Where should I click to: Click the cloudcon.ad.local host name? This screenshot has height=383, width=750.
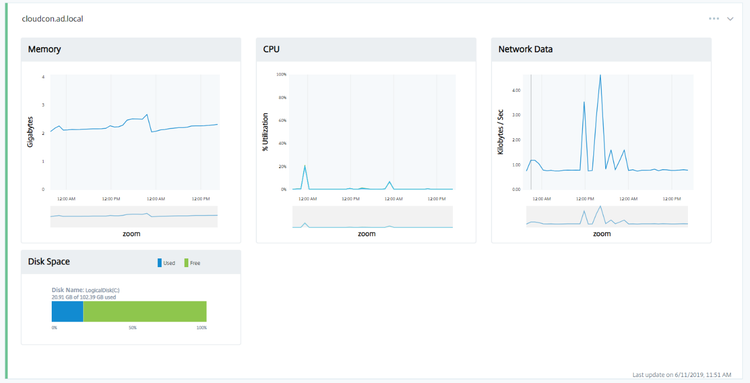tap(53, 19)
